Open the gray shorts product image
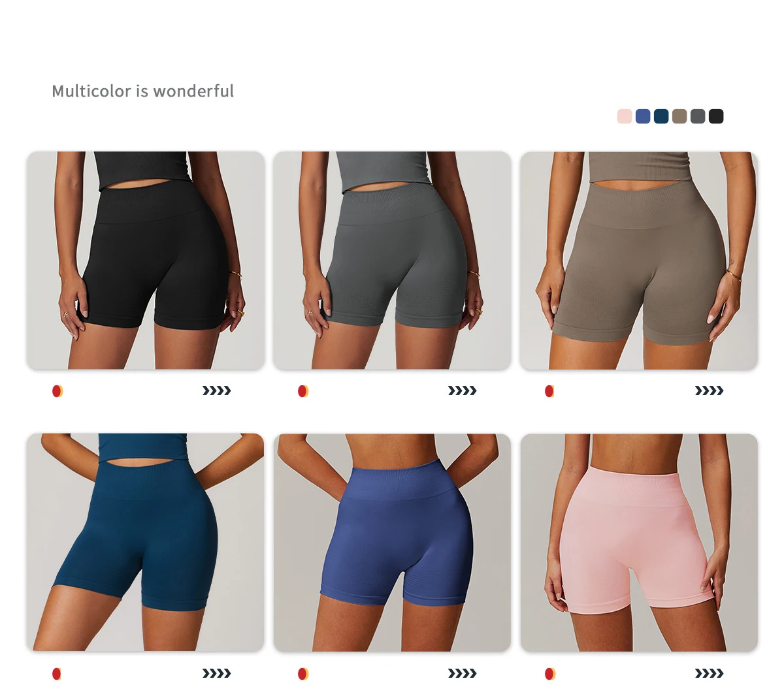Viewport: 784px width, 700px height. click(x=392, y=261)
